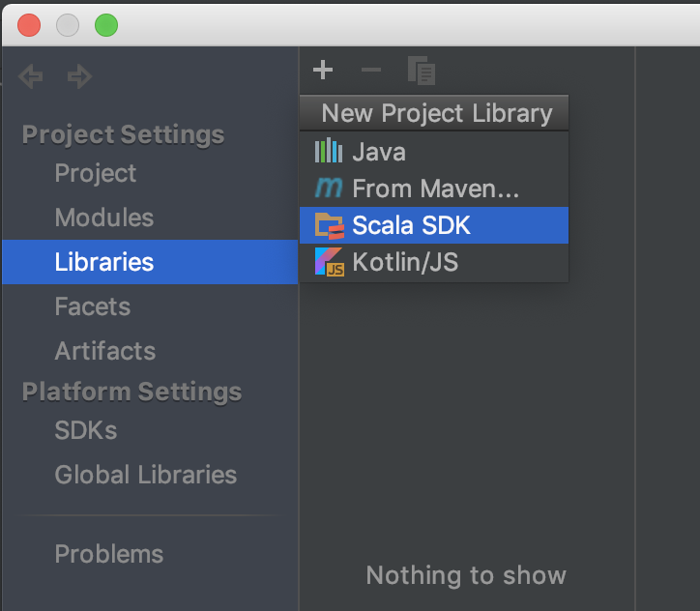This screenshot has width=700, height=611.
Task: Click the plus icon to add a library
Action: (323, 70)
